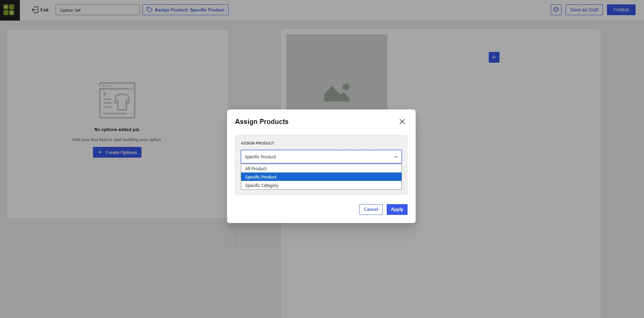Open the style palette icon
The image size is (644, 318).
[x=556, y=10]
